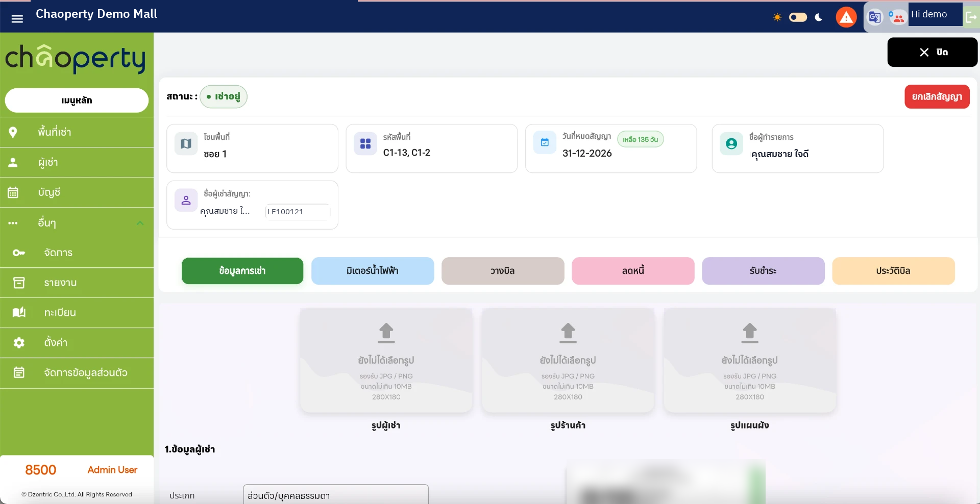Upload image in รูปร้านค้า box
Screen dimensions: 980x504
pos(568,360)
